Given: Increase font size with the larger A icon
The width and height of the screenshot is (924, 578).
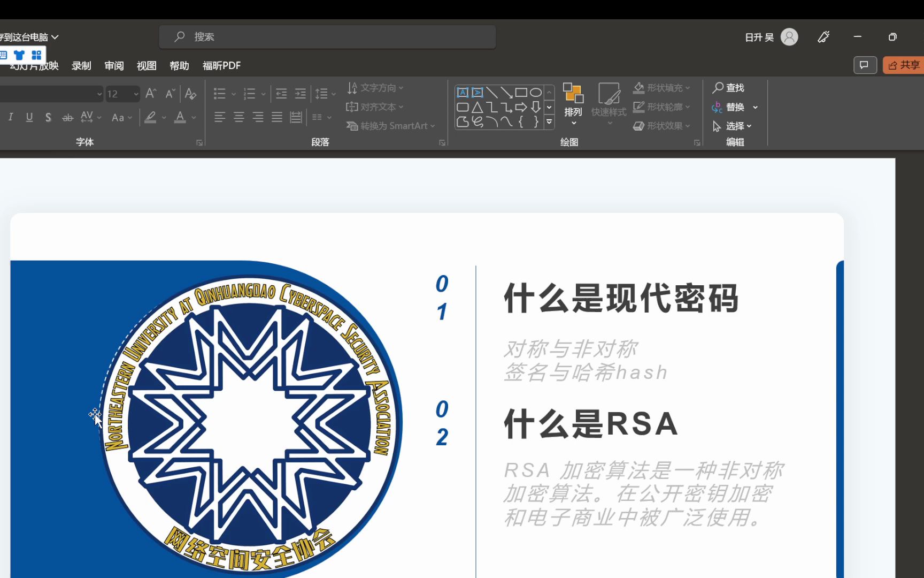Looking at the screenshot, I should pos(151,94).
